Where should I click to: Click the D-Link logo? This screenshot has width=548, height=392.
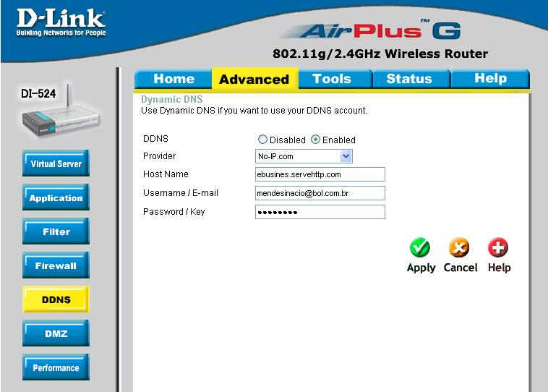click(x=61, y=22)
